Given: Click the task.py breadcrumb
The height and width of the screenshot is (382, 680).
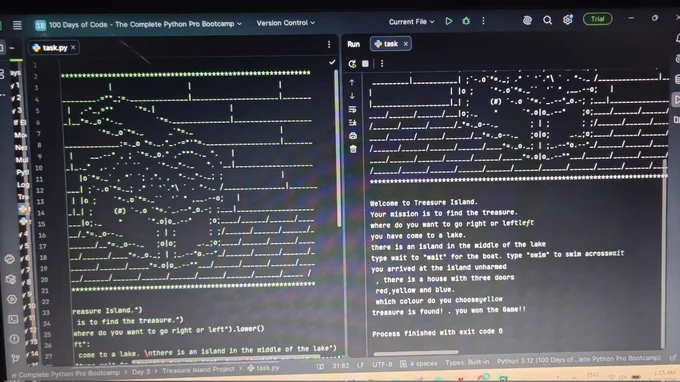Looking at the screenshot, I should pos(264,368).
